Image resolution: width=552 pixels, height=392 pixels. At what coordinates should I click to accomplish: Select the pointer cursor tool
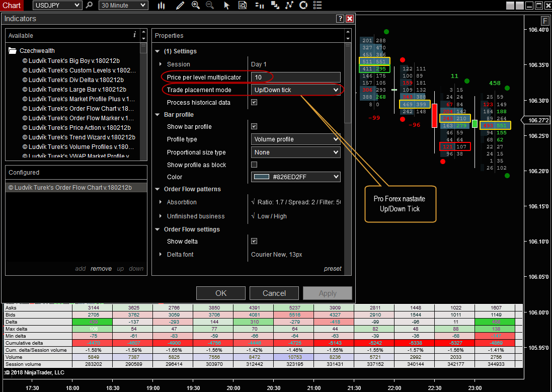coord(226,5)
